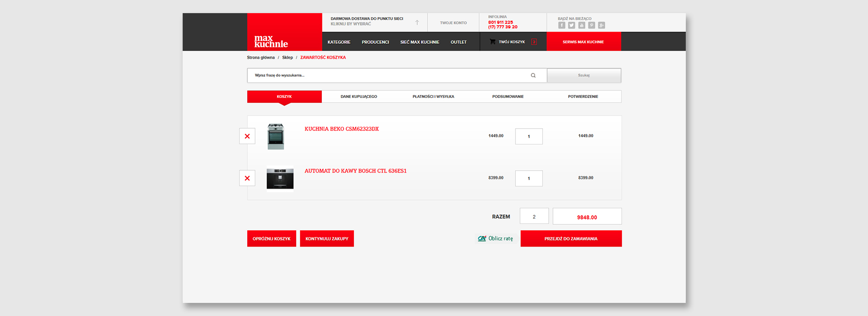Select the Płatności i wysyłka step tab
The image size is (868, 316).
tap(433, 97)
